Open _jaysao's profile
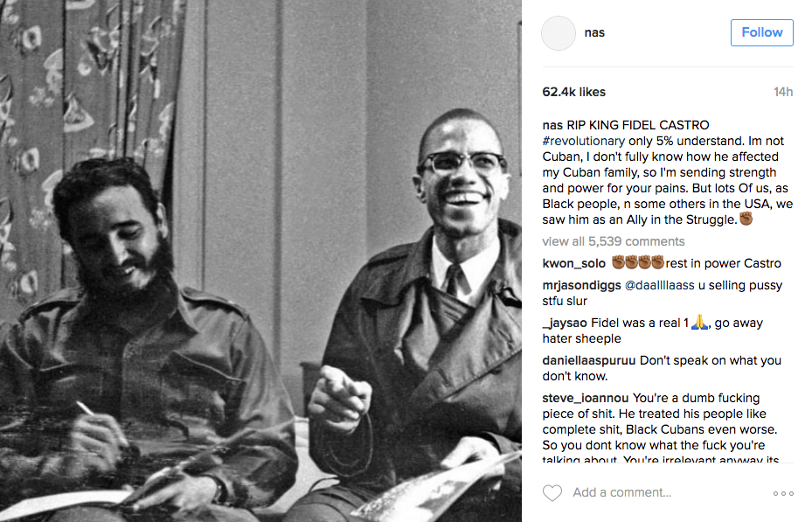 coord(565,324)
